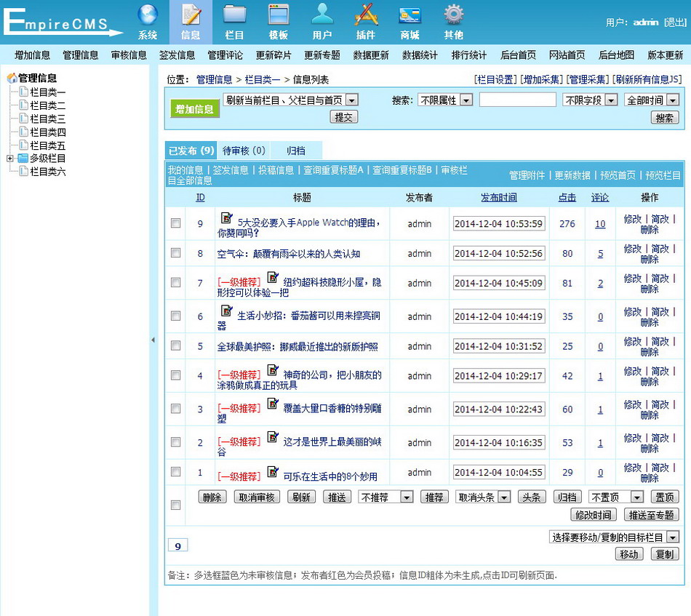Click the green 增加信息 button
Viewport: 691px width, 616px height.
coord(194,109)
